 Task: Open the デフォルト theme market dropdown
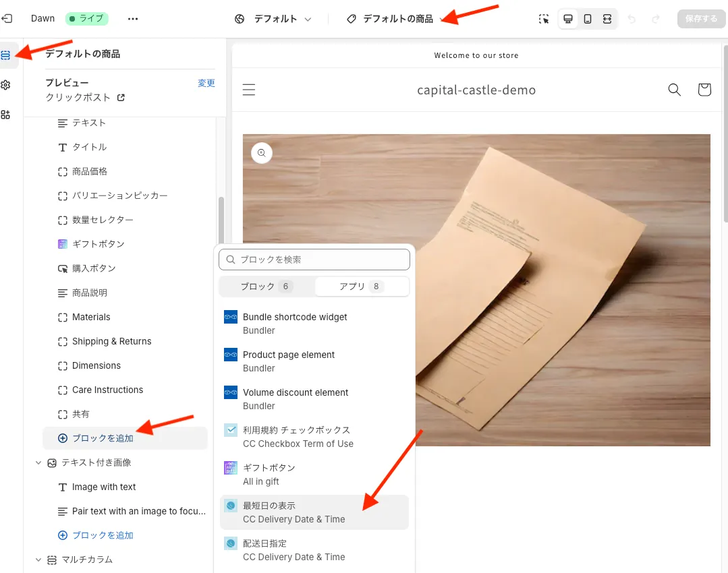(273, 19)
